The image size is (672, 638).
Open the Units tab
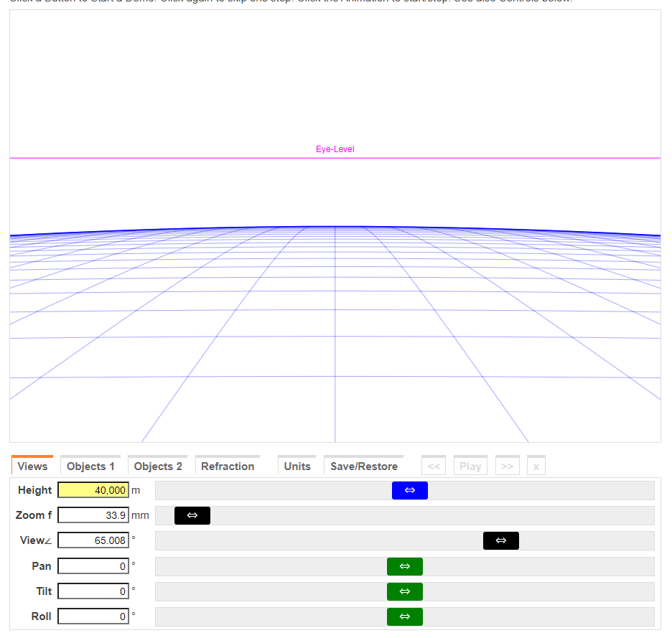pyautogui.click(x=297, y=466)
